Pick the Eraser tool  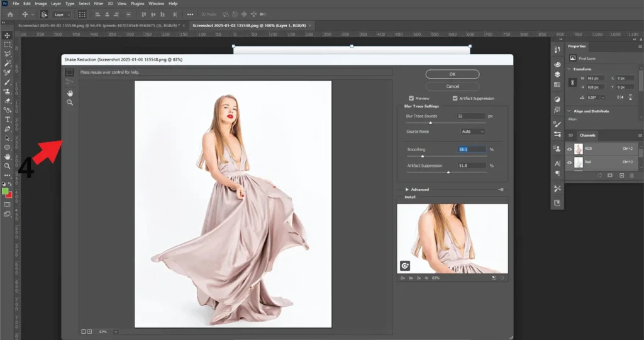(7, 100)
